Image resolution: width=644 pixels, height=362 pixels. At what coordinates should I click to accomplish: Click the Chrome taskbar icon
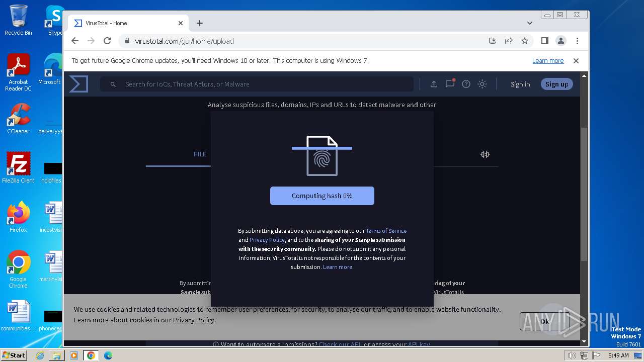91,355
